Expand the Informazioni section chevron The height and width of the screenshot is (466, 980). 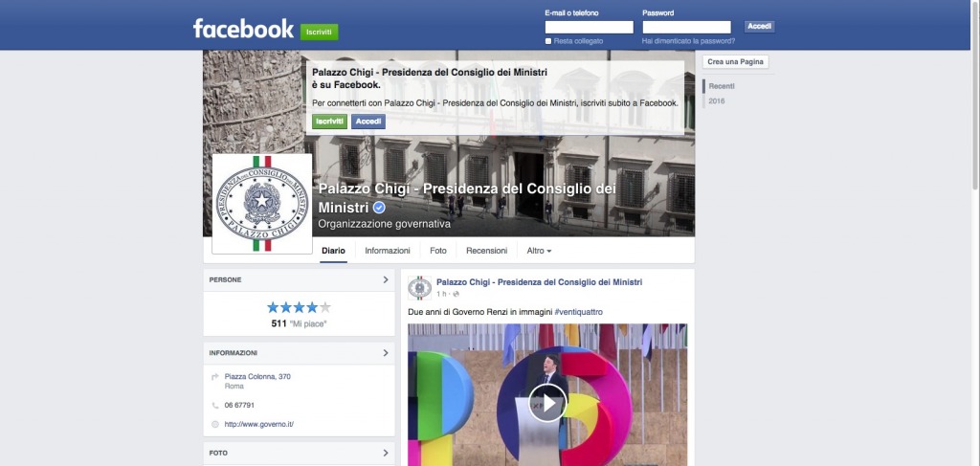[386, 353]
